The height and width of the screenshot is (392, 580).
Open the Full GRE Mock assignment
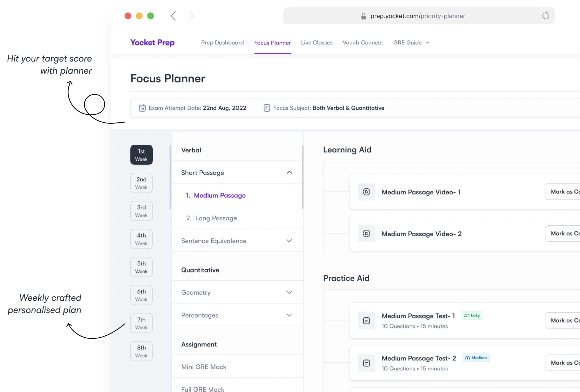point(237,385)
